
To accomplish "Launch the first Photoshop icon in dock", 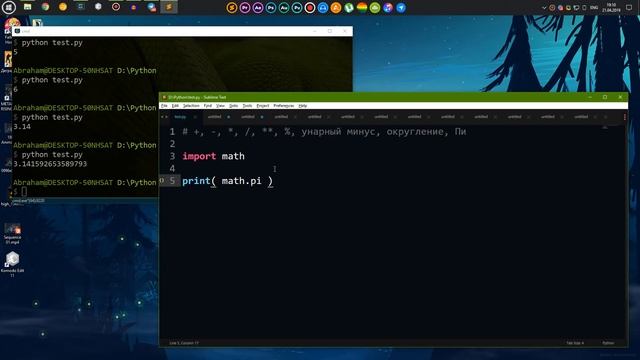I will point(271,7).
